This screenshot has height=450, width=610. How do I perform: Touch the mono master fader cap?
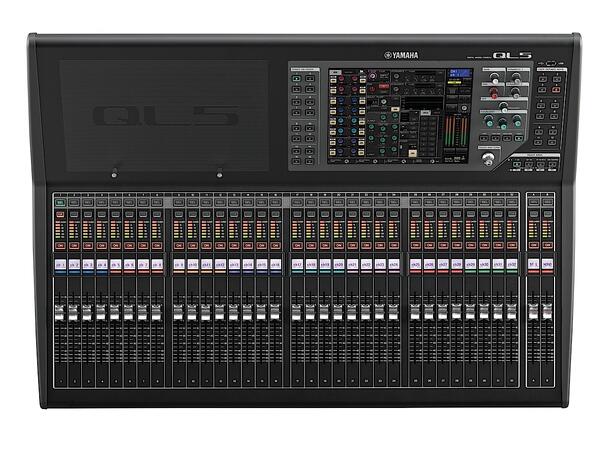point(547,312)
